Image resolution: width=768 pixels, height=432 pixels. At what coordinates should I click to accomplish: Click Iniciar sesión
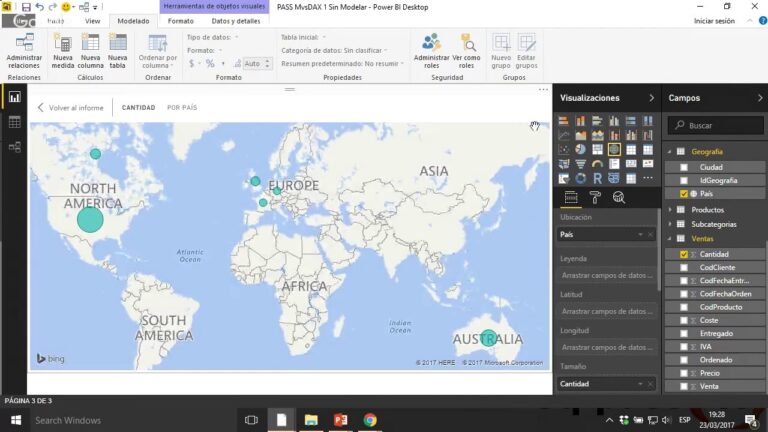(x=714, y=21)
